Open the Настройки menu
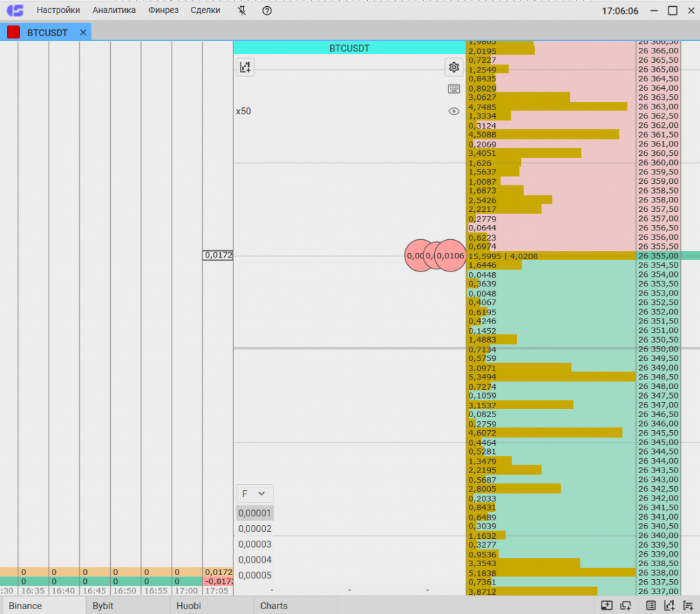Viewport: 700px width, 614px height. point(58,10)
